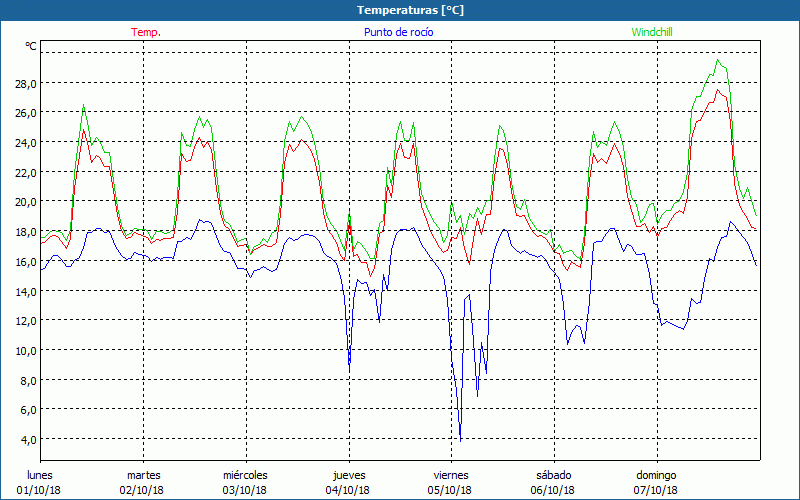This screenshot has width=800, height=500.
Task: Select the blue 'Punto de rocío' legend label
Action: 398,32
